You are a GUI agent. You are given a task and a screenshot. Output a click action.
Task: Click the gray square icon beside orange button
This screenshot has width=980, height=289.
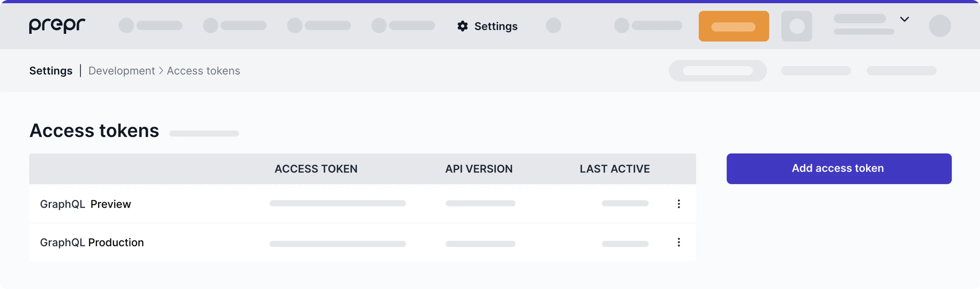(x=797, y=26)
